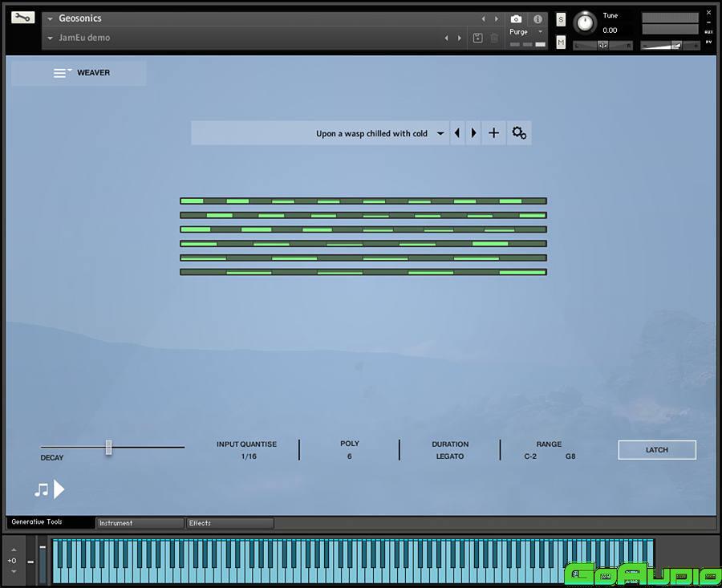Click the Tune knob
Screen dimensions: 722x588
click(586, 22)
